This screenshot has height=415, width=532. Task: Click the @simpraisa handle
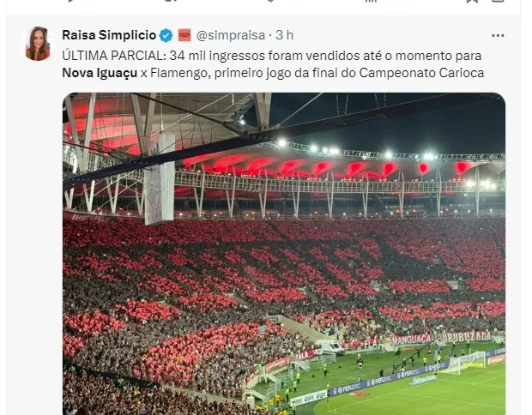pyautogui.click(x=230, y=35)
